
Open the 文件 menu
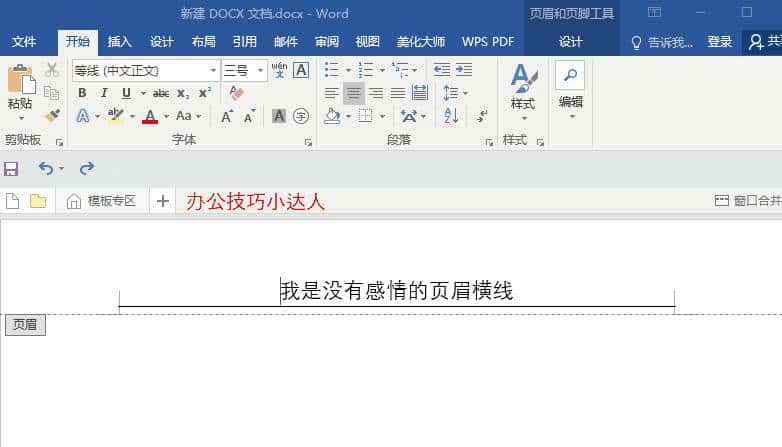pos(23,42)
